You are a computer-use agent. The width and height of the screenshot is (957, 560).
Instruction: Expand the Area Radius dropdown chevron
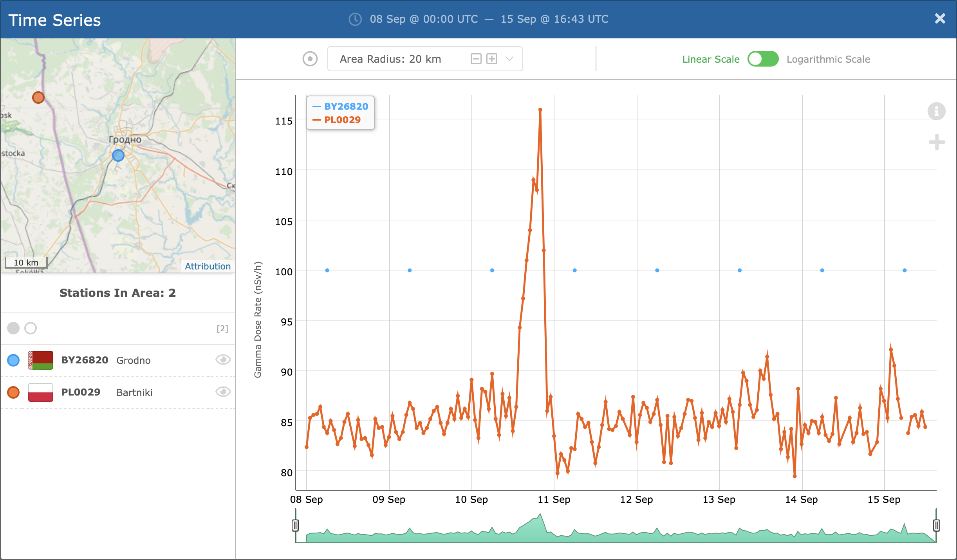[509, 59]
